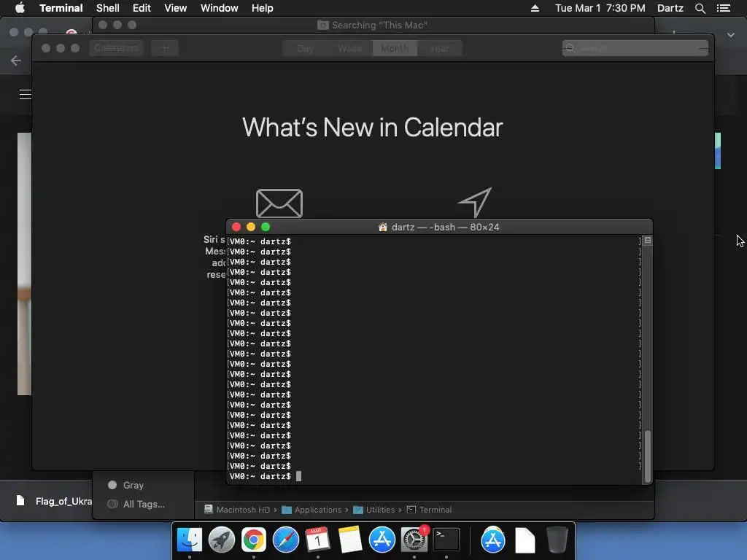Click Terminal title 'dartz — -bash — 80×24'

tap(446, 227)
